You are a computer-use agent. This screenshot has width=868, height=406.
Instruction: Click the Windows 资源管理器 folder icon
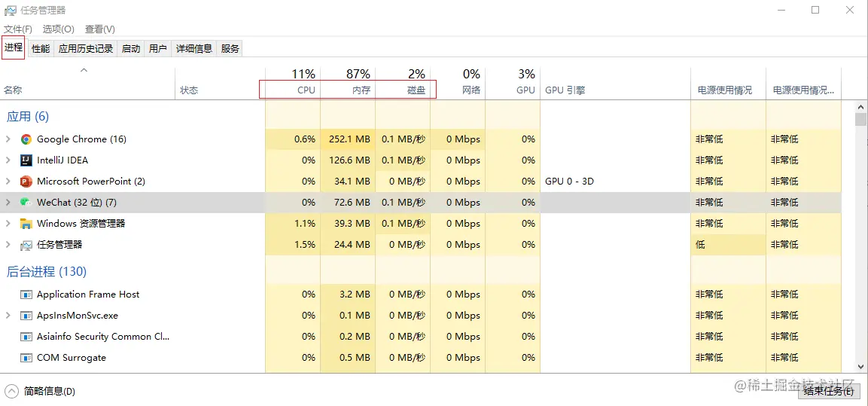pyautogui.click(x=26, y=224)
